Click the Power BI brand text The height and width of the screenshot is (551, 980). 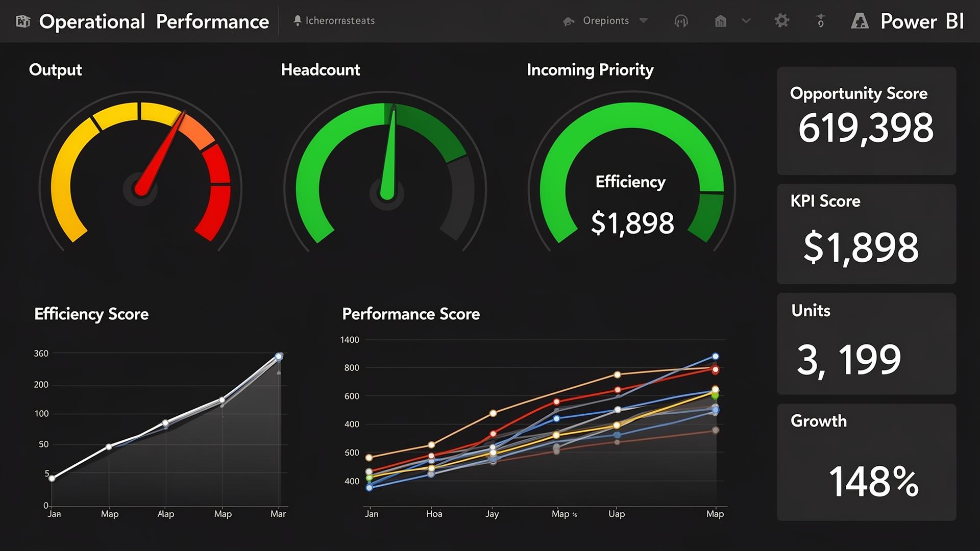pyautogui.click(x=922, y=21)
